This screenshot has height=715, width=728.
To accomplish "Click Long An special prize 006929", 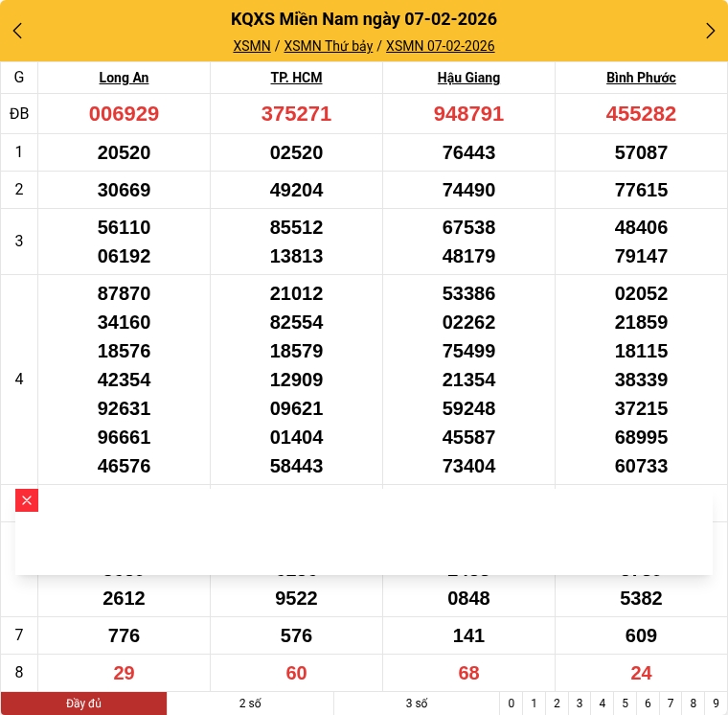I will click(x=124, y=114).
